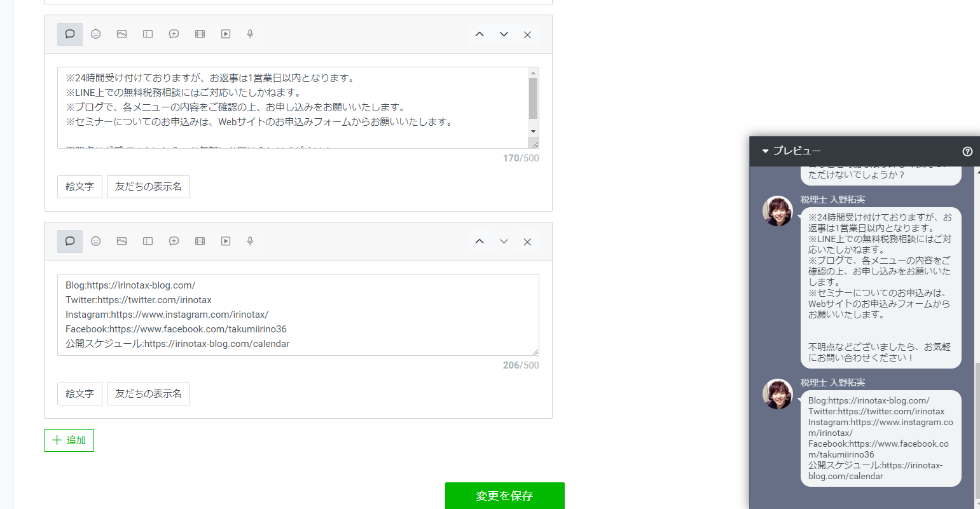Viewport: 980px width, 509px height.
Task: Click scroll-up arrow of first textarea
Action: tap(534, 73)
